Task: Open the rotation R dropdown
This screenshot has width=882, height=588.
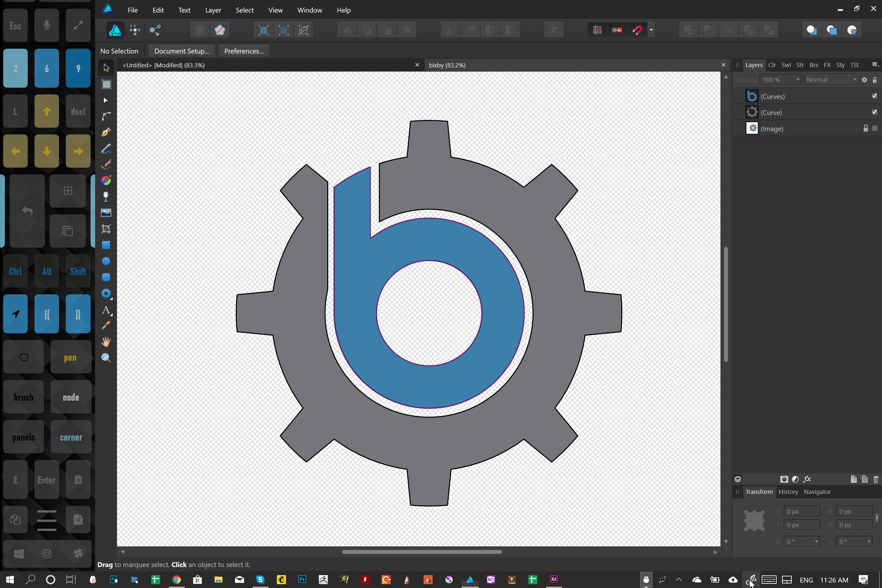Action: 816,542
